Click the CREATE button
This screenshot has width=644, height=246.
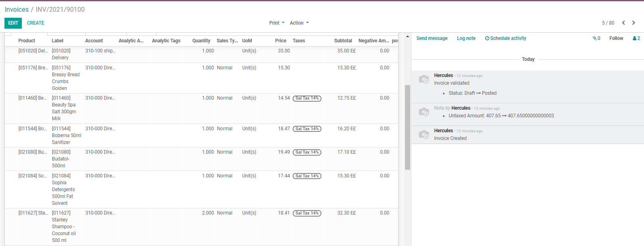[x=36, y=23]
